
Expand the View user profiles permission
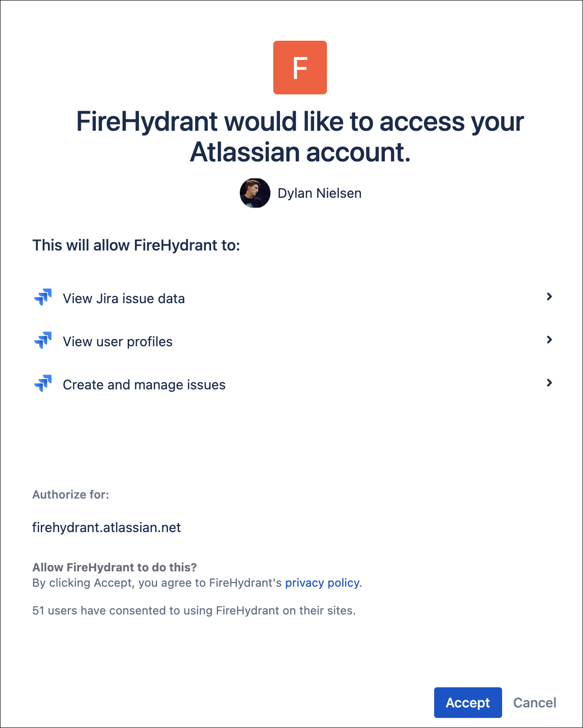[x=549, y=340]
